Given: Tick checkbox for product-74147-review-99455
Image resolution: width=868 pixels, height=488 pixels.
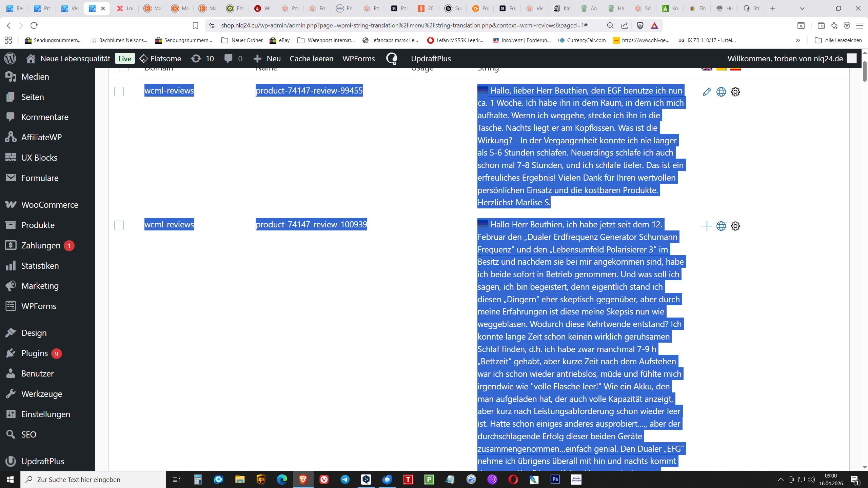Looking at the screenshot, I should [x=119, y=91].
